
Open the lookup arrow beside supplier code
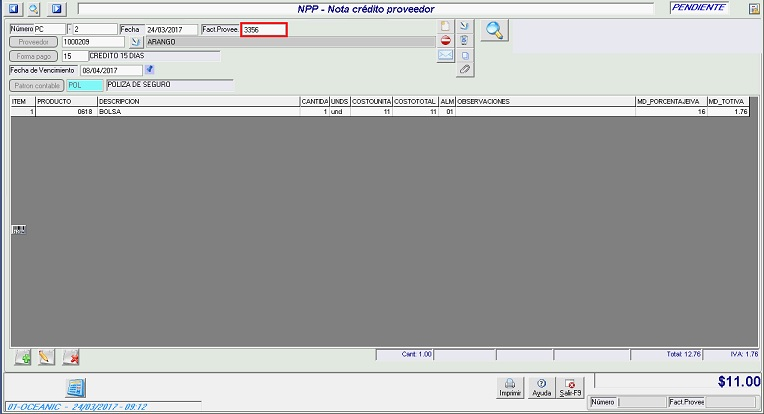click(x=137, y=43)
